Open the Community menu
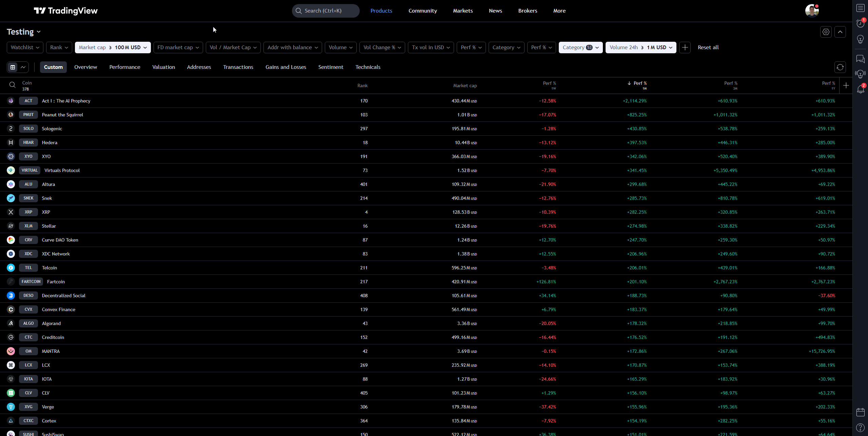The width and height of the screenshot is (868, 436). [x=423, y=11]
